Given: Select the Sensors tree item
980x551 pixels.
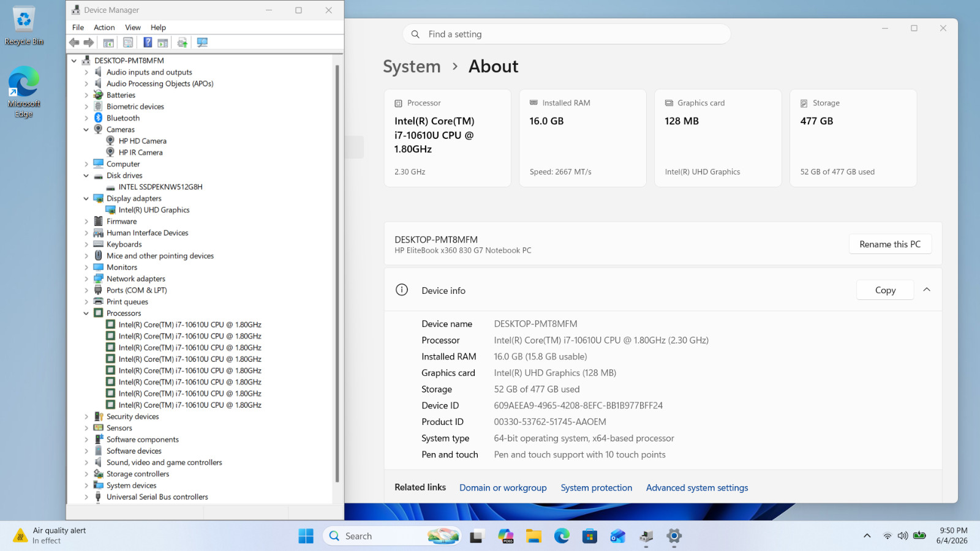Looking at the screenshot, I should [x=119, y=428].
